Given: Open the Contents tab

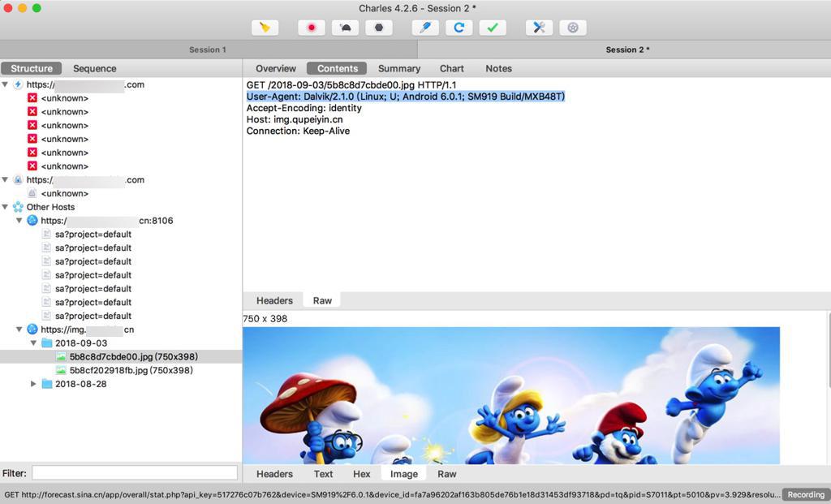Looking at the screenshot, I should coord(337,68).
